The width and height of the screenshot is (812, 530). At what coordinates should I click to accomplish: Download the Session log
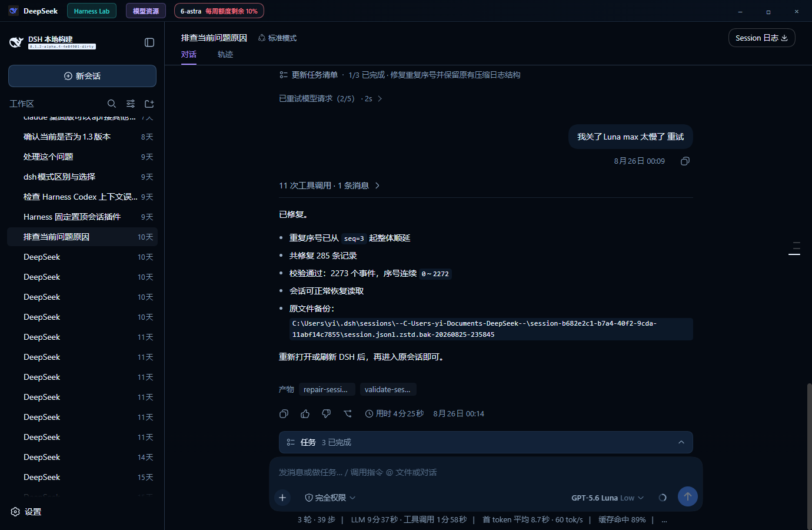point(761,38)
